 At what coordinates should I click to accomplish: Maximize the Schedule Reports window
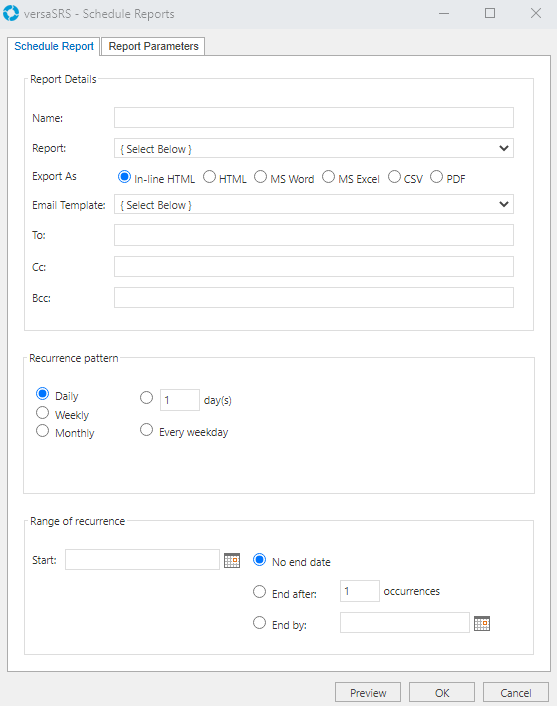pyautogui.click(x=490, y=14)
